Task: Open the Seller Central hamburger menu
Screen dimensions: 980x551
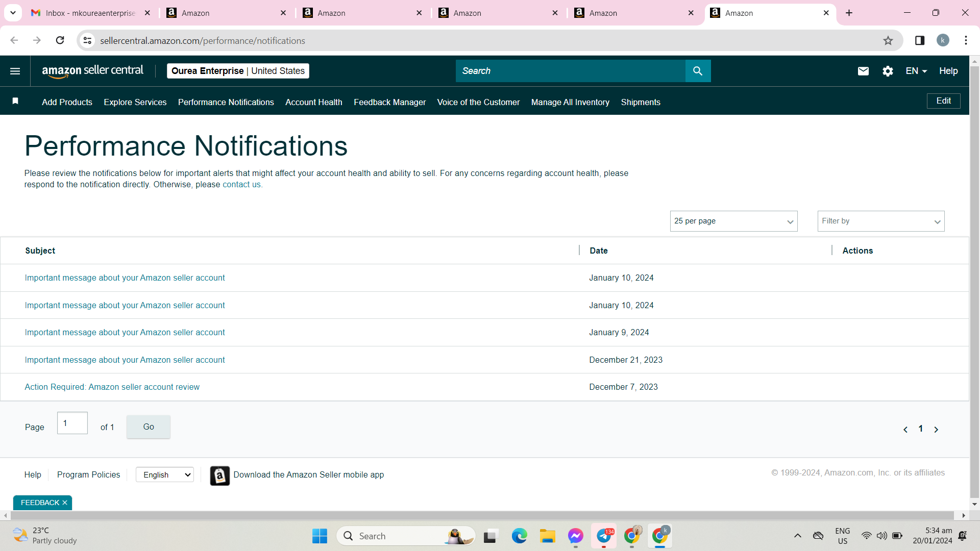Action: pos(15,71)
